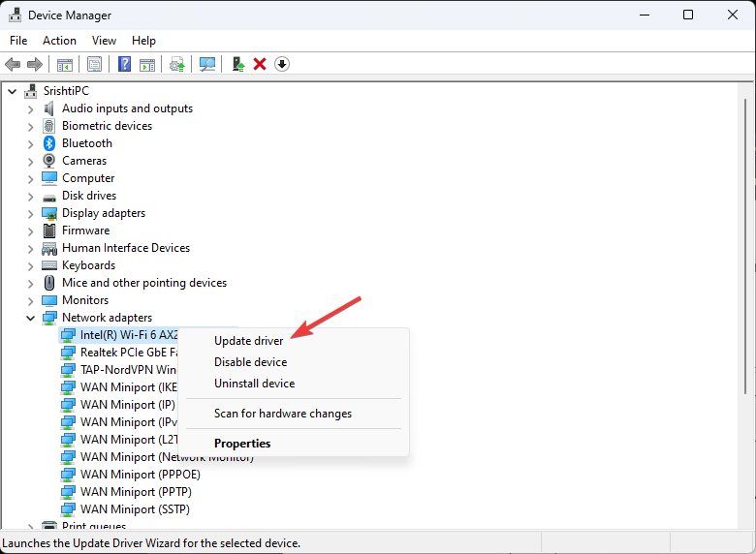Maximize the Device Manager window

click(688, 15)
